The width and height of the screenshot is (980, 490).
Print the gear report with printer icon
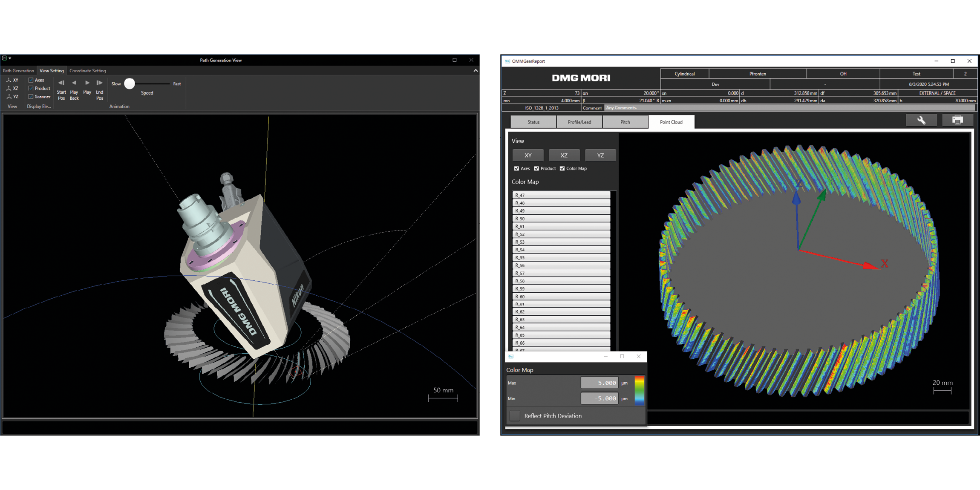tap(957, 121)
